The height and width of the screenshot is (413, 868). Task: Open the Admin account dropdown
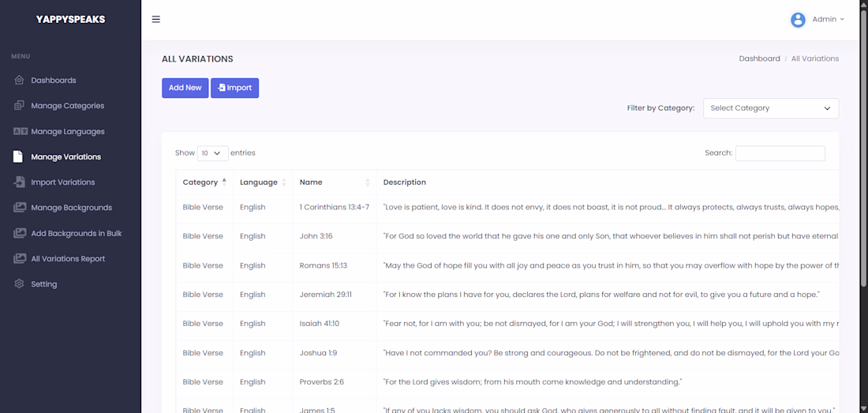828,20
